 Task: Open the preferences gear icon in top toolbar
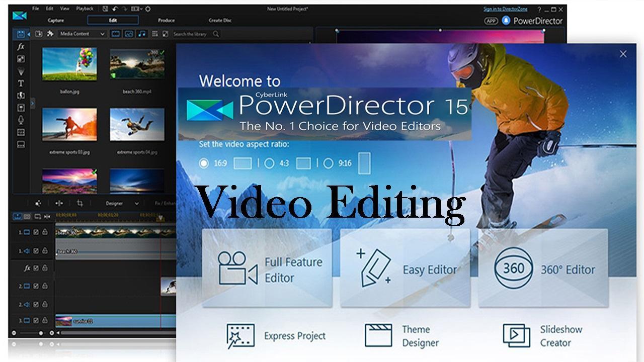[148, 9]
